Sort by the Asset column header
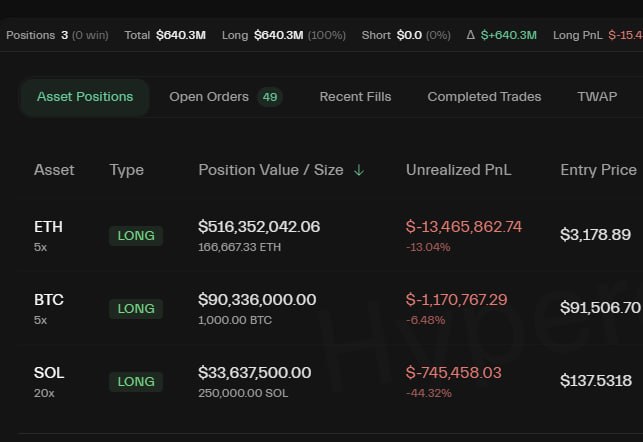This screenshot has height=442, width=643. tap(54, 170)
